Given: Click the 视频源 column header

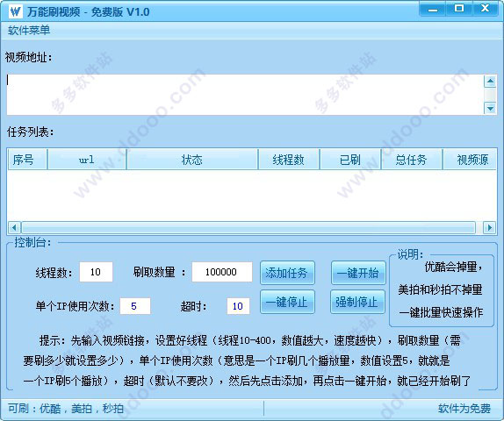Looking at the screenshot, I should click(x=470, y=160).
